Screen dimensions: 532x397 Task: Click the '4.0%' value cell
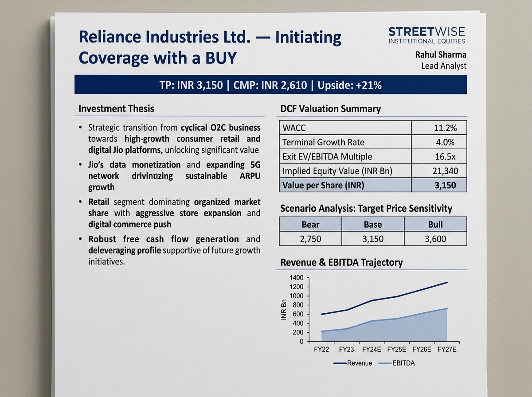[439, 142]
